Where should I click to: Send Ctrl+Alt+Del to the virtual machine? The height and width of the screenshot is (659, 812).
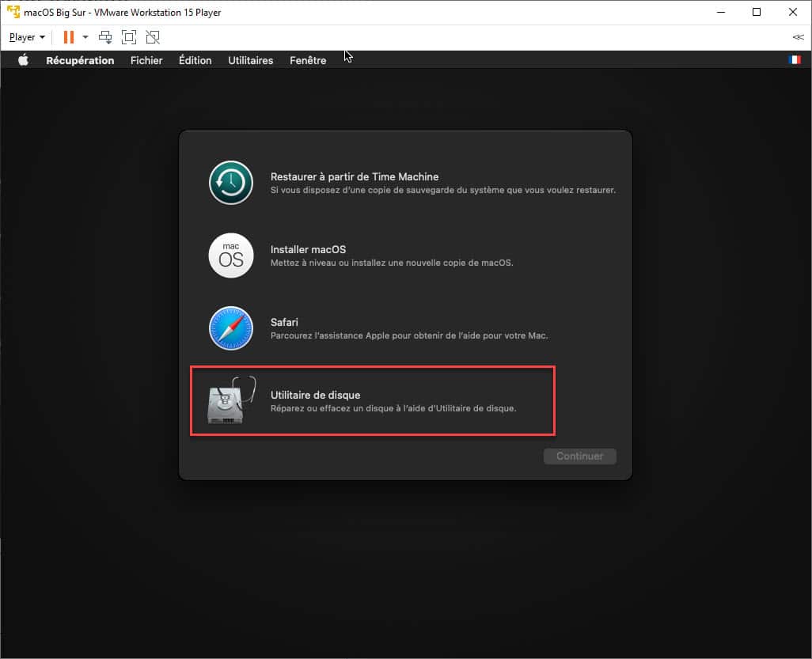pyautogui.click(x=105, y=37)
